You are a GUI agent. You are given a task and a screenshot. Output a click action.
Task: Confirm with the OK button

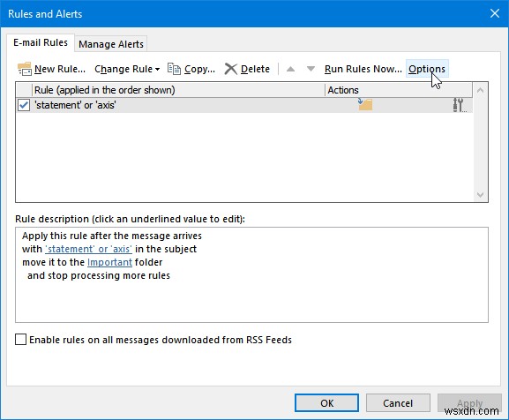click(x=326, y=403)
